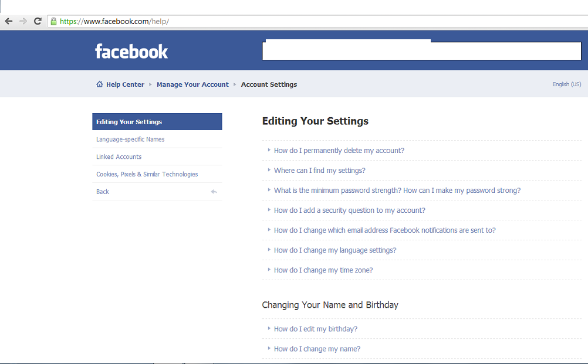Viewport: 588px width, 364px height.
Task: Expand triangle for minimum password strength question
Action: point(269,189)
